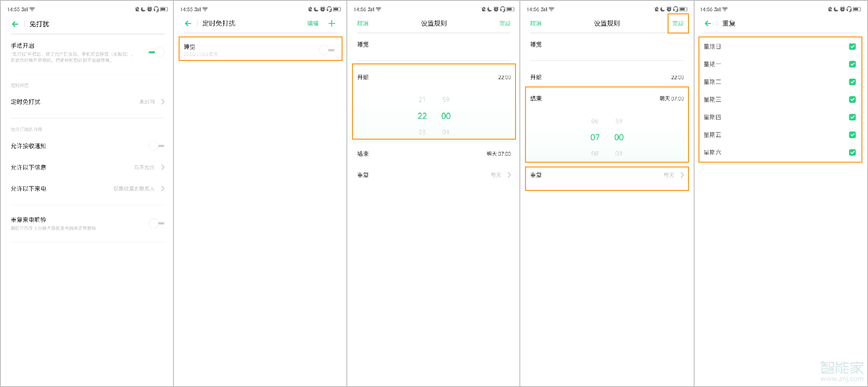Expand 结束 row on screen with 开始 picker

click(434, 153)
